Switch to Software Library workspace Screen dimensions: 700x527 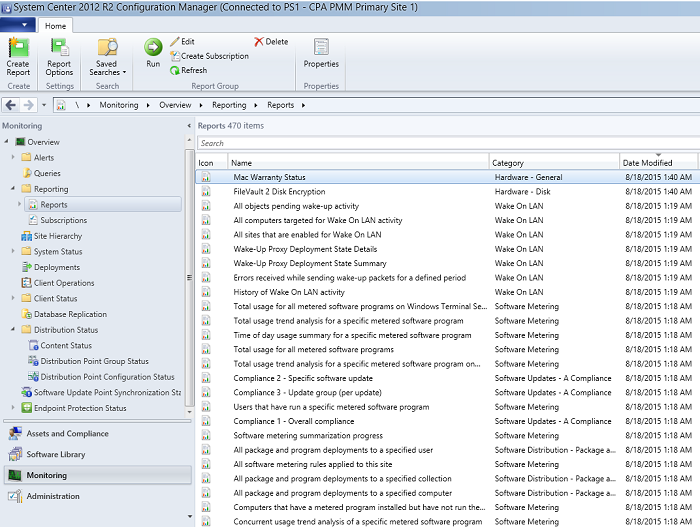coord(97,454)
